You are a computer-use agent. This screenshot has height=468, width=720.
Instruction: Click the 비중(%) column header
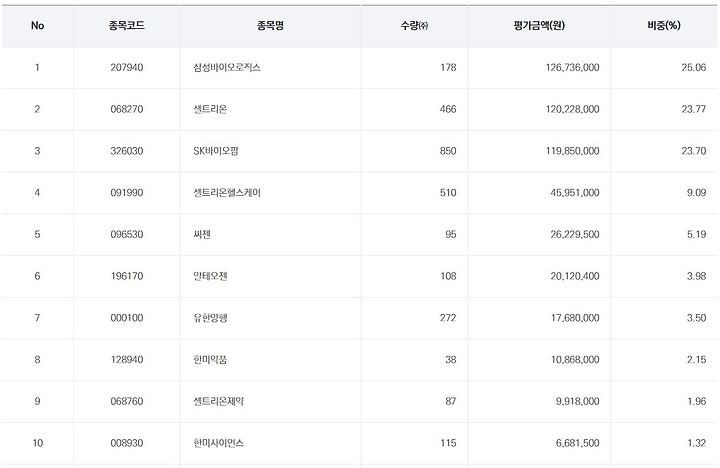[664, 26]
